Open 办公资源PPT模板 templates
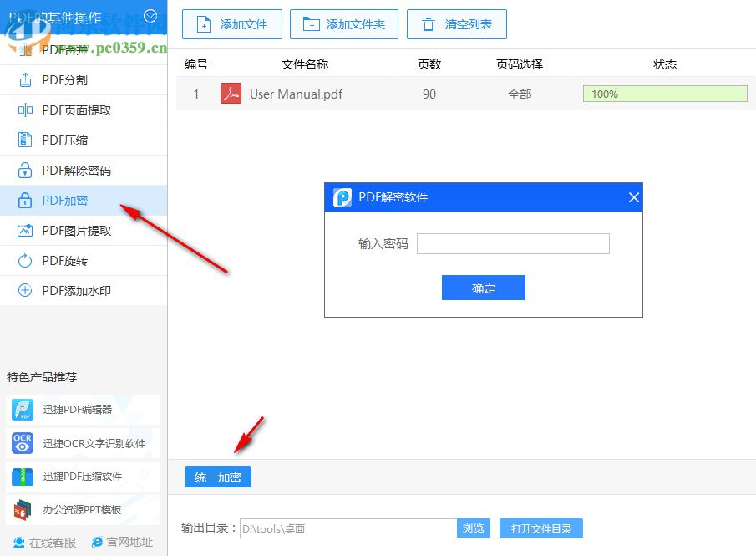 coord(84,511)
